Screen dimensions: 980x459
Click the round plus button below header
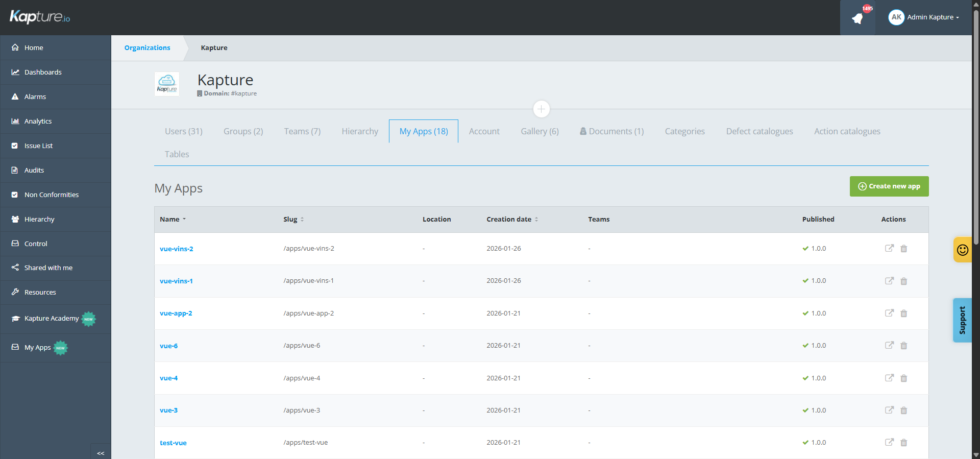coord(541,109)
